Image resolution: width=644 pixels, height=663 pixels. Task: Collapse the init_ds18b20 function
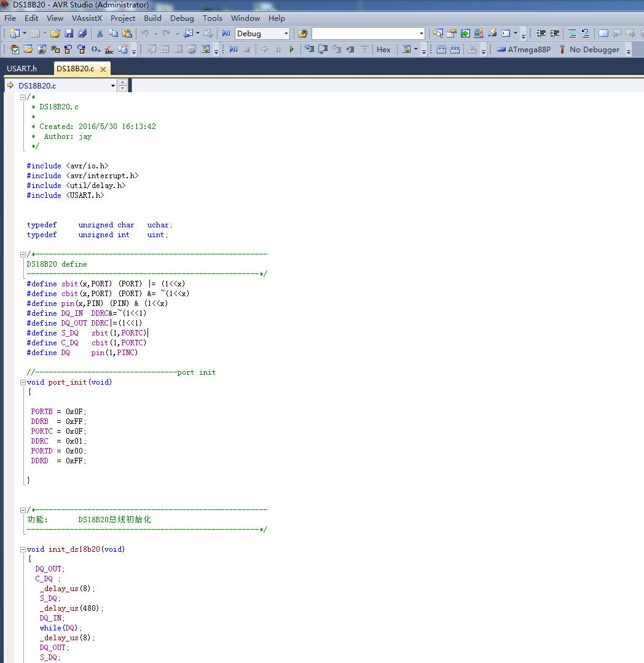[x=23, y=550]
